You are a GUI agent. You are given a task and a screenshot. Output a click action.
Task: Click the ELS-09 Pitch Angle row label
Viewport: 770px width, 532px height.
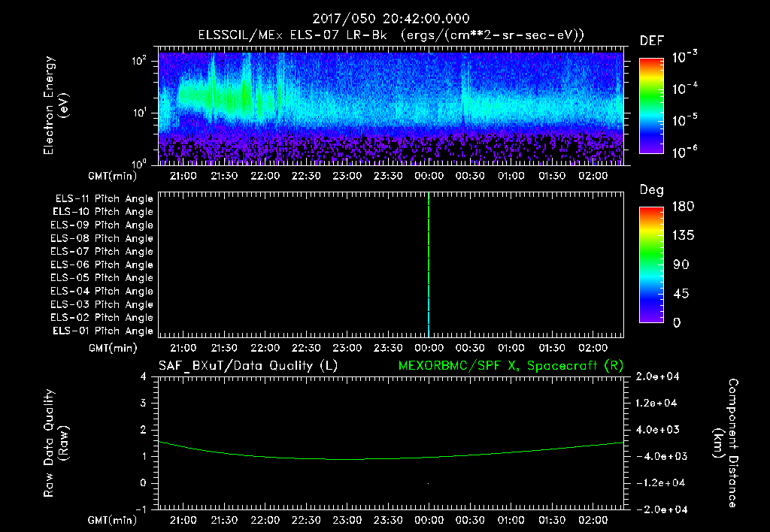(x=102, y=225)
